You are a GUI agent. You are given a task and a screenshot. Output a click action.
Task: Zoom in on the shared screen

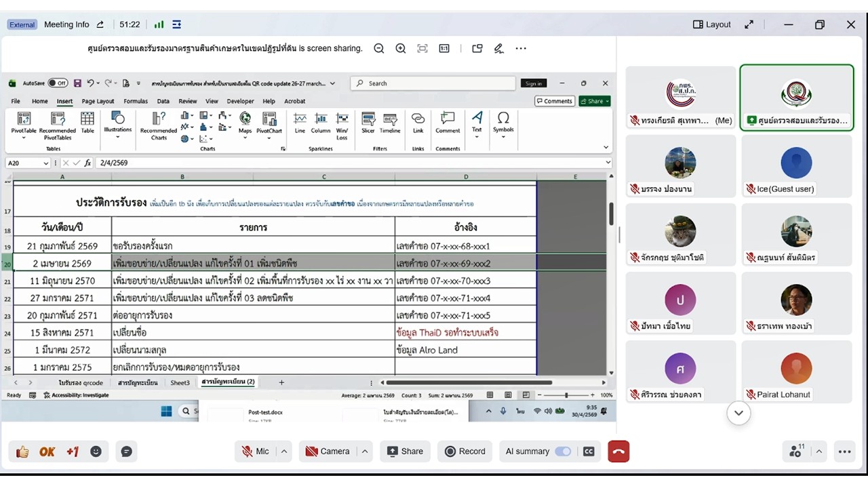[401, 49]
